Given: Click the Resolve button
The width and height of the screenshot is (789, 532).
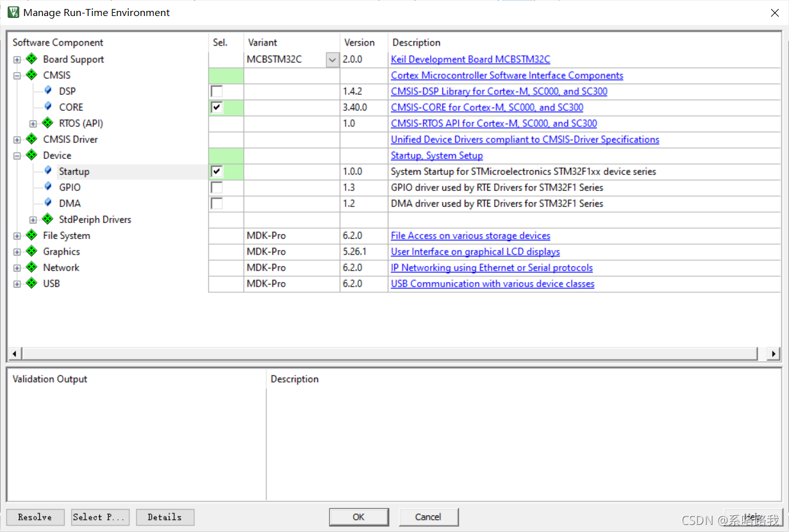Looking at the screenshot, I should pos(35,517).
